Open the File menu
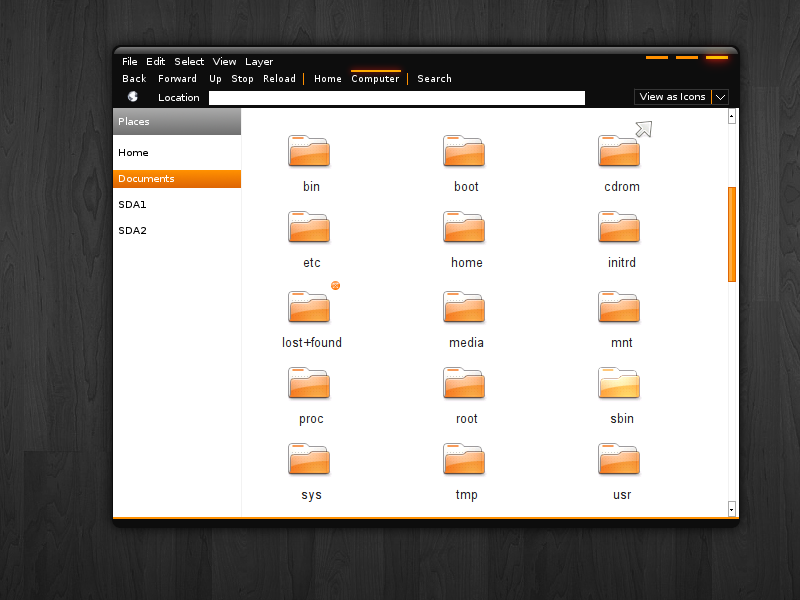The width and height of the screenshot is (800, 600). [130, 62]
